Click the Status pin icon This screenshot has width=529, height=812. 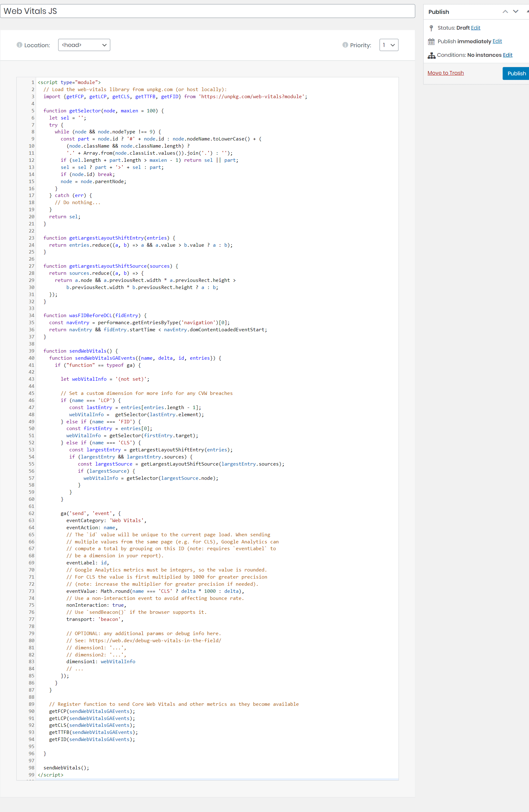coord(431,28)
